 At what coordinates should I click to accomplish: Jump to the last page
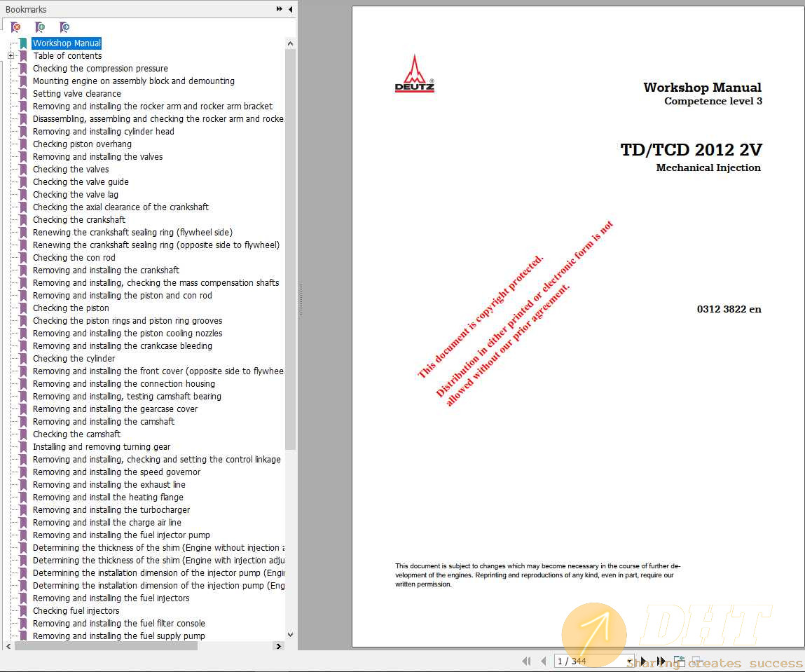click(661, 661)
